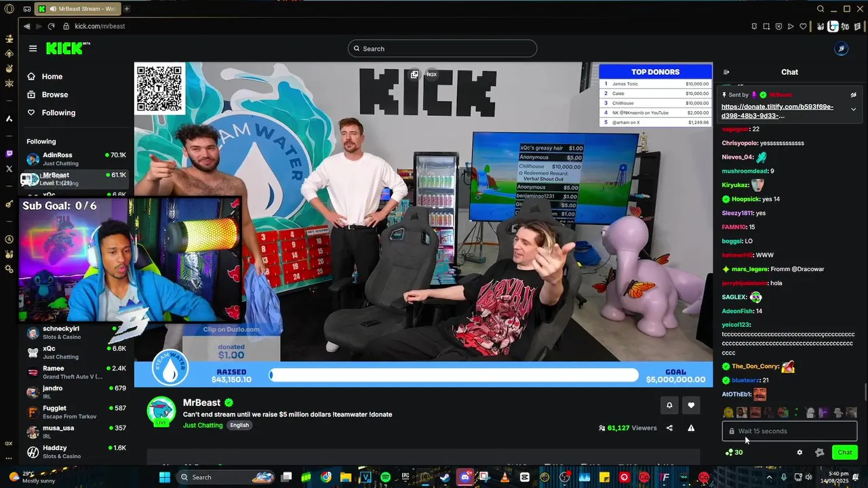Open the Just Chatting category link
This screenshot has width=868, height=488.
tap(202, 426)
